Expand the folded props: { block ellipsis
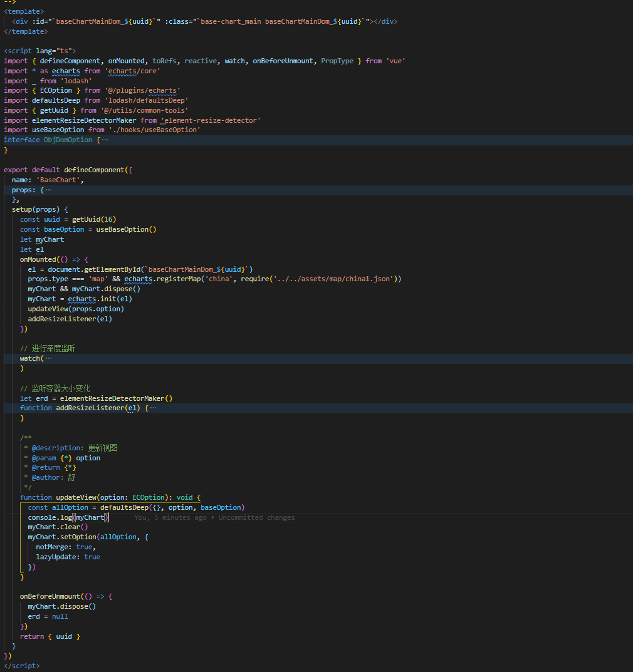Viewport: 633px width, 672px height. [x=48, y=190]
